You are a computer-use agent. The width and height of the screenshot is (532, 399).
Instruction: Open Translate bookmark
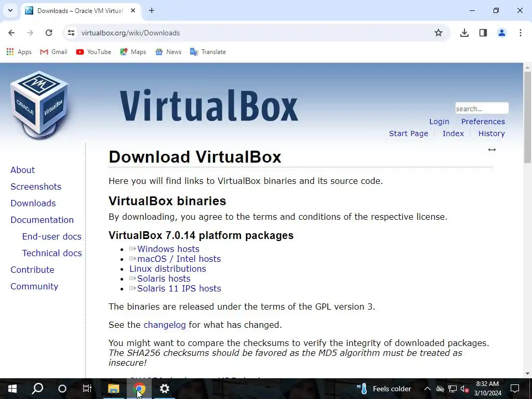click(208, 52)
